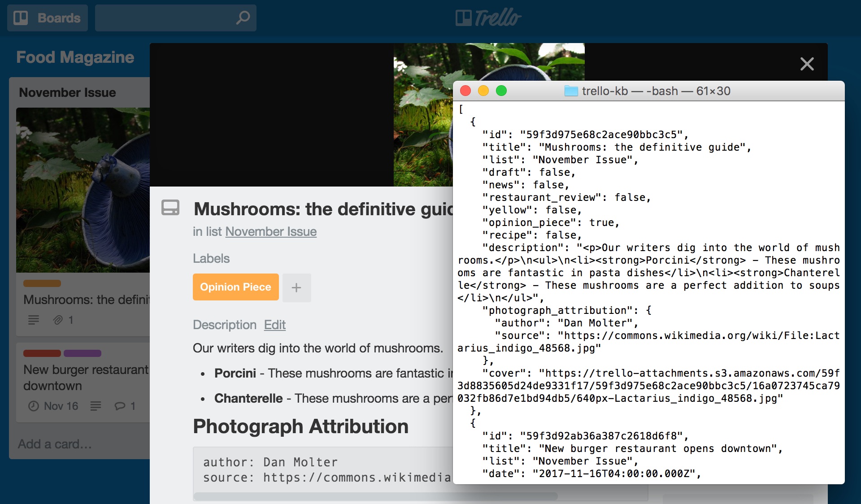Add a label with plus button
Image resolution: width=861 pixels, height=504 pixels.
(x=296, y=287)
